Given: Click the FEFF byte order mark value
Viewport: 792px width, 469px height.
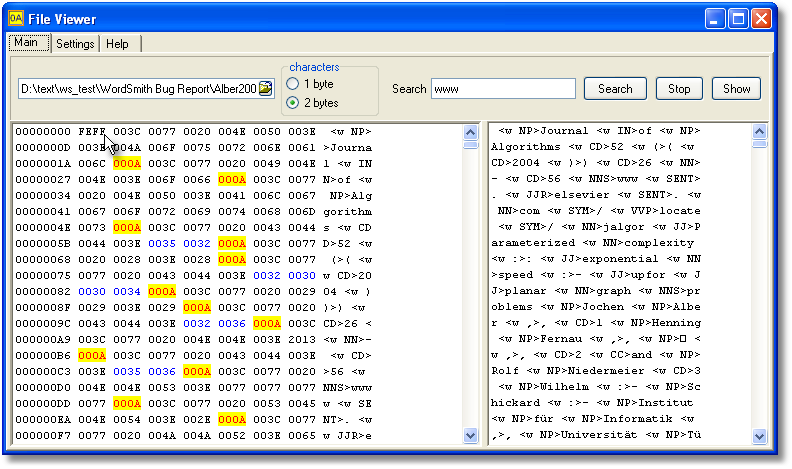Looking at the screenshot, I should tap(92, 132).
